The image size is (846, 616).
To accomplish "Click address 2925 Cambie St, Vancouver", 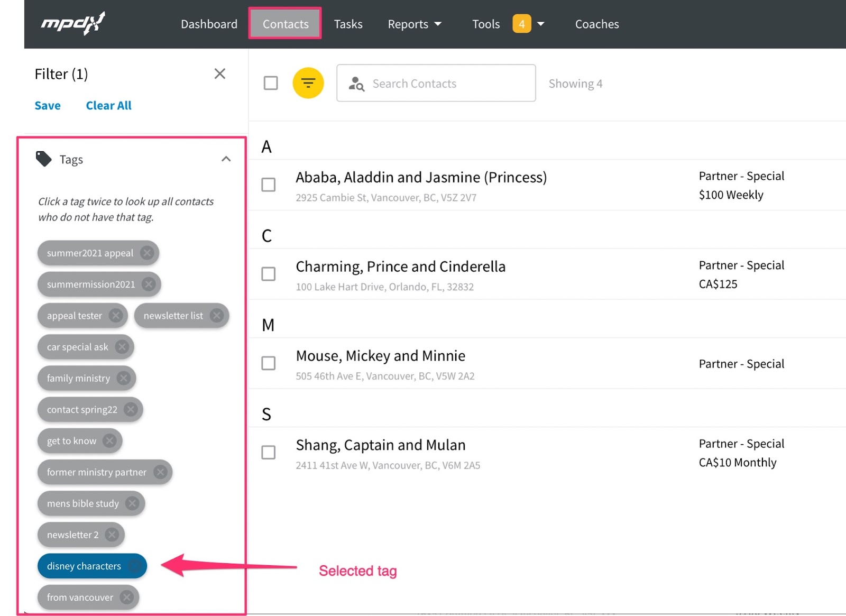I will [x=386, y=198].
